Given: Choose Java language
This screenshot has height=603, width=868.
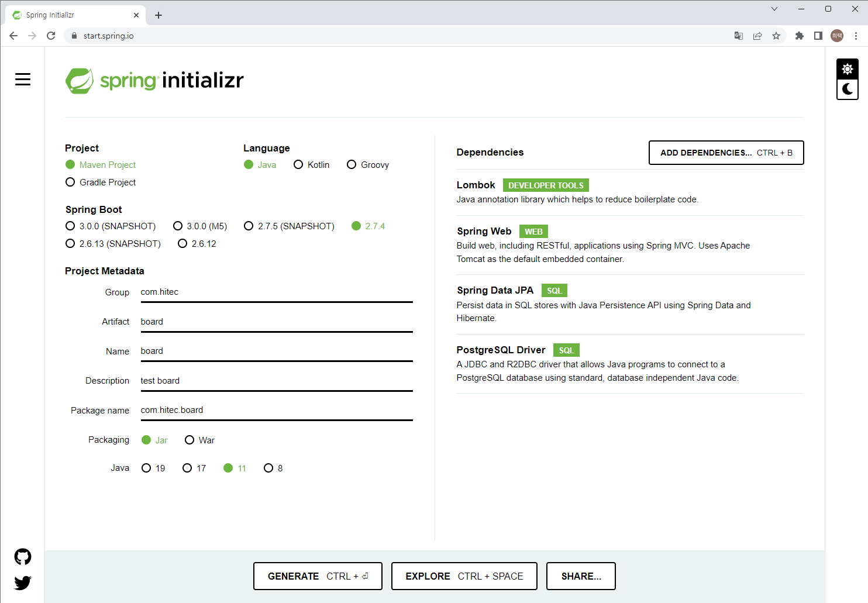Looking at the screenshot, I should (260, 165).
